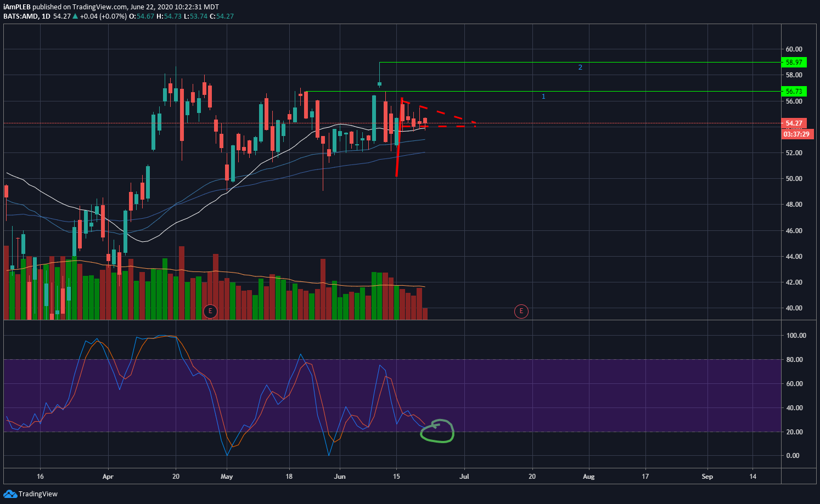Click the BATS:AMD symbol title
820x504 pixels.
tap(21, 16)
